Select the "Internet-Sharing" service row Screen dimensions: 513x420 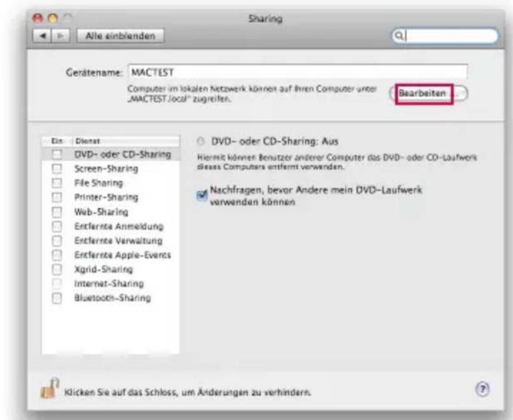pos(111,284)
